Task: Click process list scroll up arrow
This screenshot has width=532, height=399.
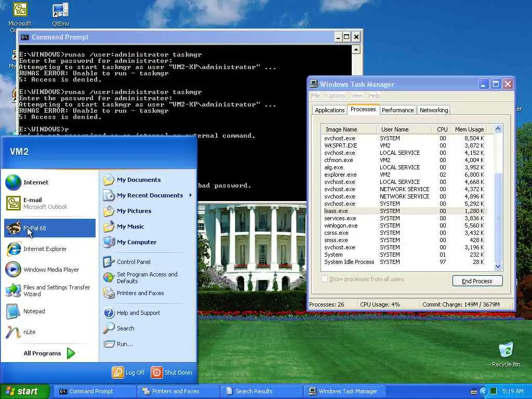Action: [x=498, y=129]
